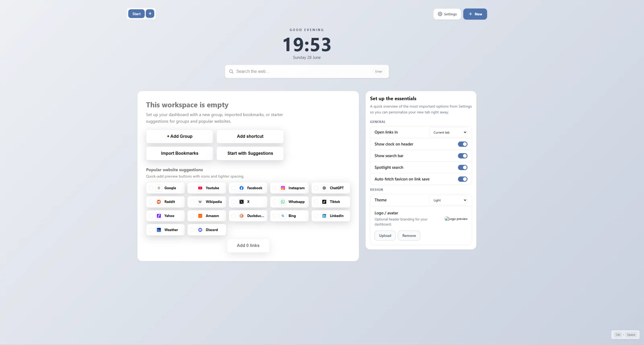Click Start with Suggestions
The width and height of the screenshot is (644, 345).
tap(250, 153)
